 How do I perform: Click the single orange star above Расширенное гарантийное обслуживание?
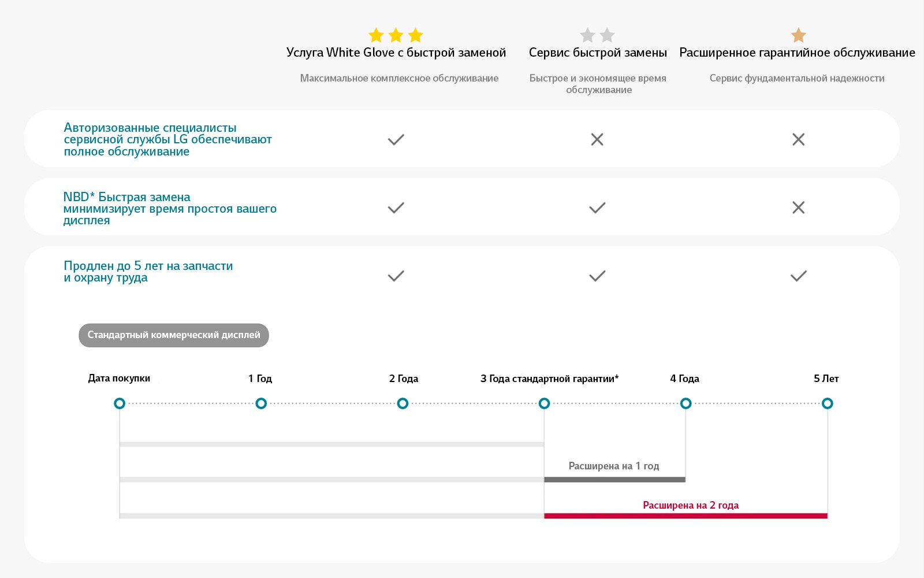tap(799, 35)
